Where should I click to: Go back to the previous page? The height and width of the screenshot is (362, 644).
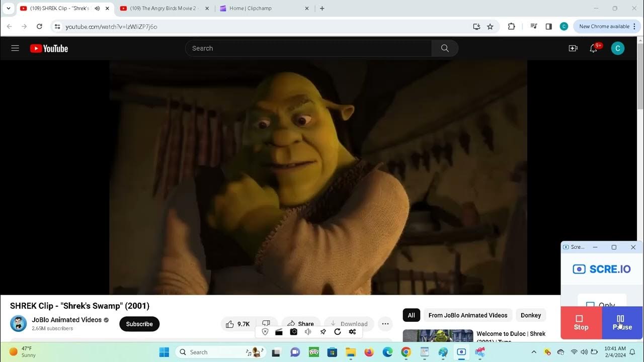(x=9, y=27)
